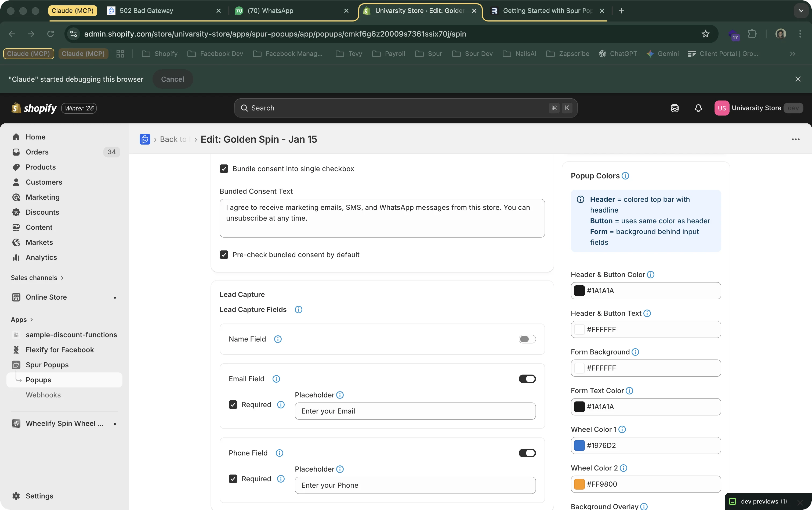Open the more actions menu beside Edit: Golden Spin
The width and height of the screenshot is (812, 510).
[x=795, y=139]
